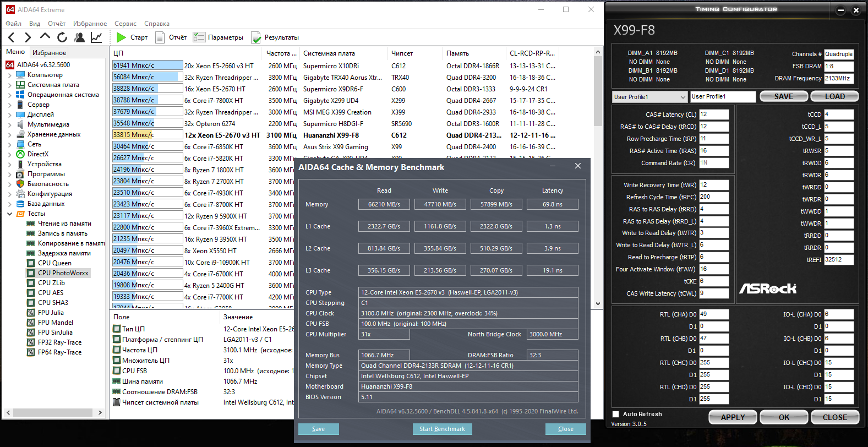Click Save in the benchmark dialog
The width and height of the screenshot is (868, 447).
318,429
